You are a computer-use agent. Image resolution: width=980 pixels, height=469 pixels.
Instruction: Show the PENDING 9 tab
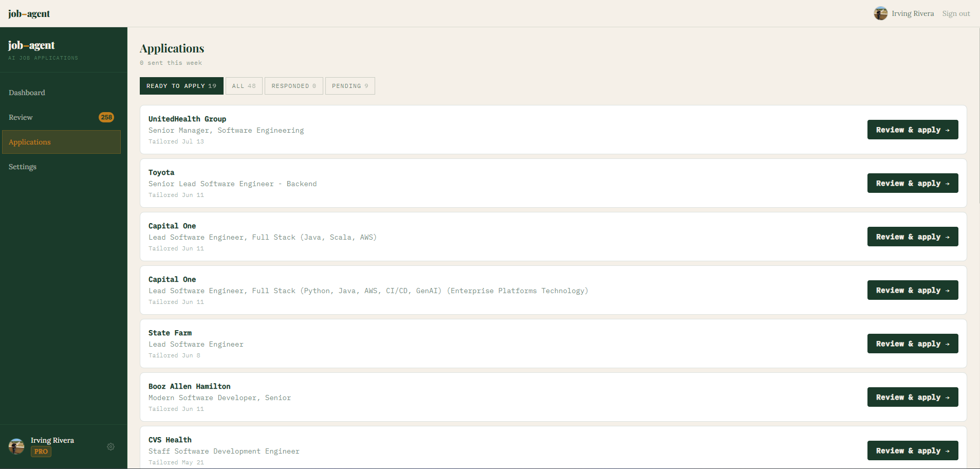coord(350,86)
